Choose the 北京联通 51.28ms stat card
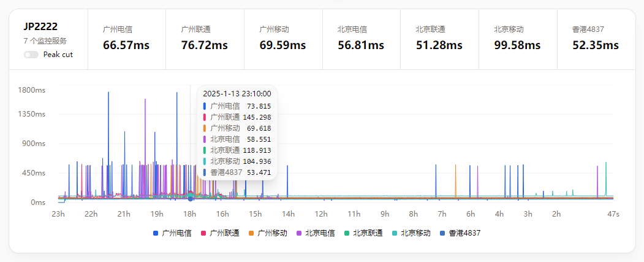The width and height of the screenshot is (644, 262). click(x=439, y=39)
